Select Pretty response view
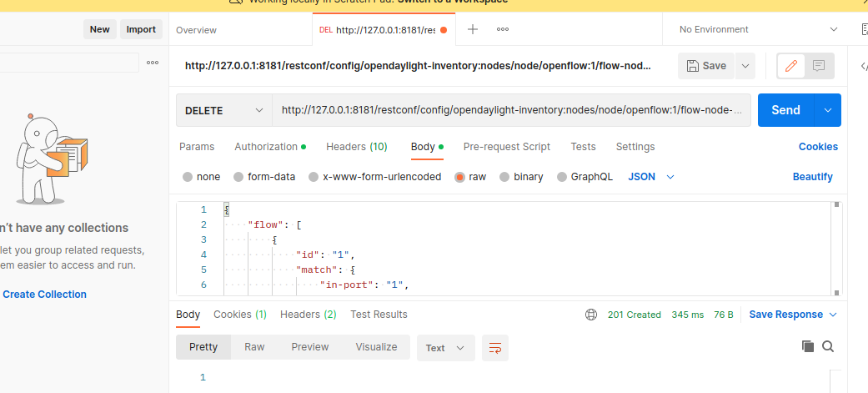This screenshot has width=868, height=393. 203,347
